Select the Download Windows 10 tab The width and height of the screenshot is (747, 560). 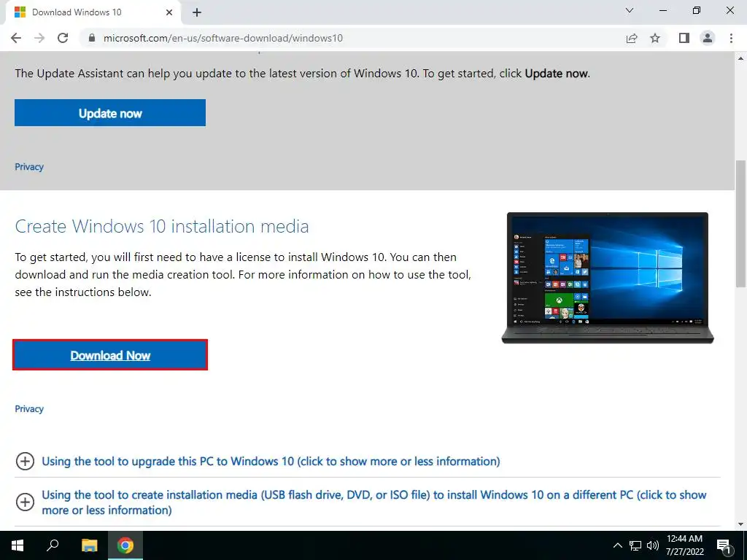[93, 12]
